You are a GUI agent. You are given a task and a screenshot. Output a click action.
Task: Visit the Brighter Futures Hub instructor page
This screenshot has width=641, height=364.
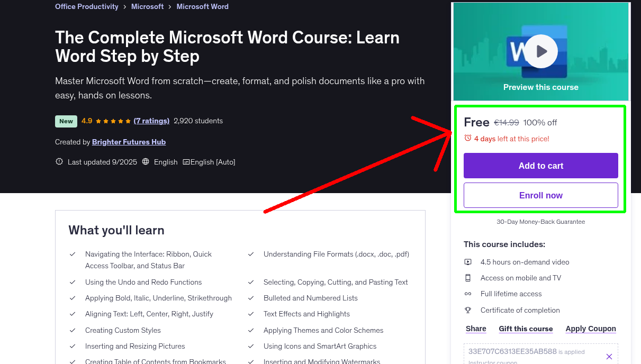pos(129,142)
